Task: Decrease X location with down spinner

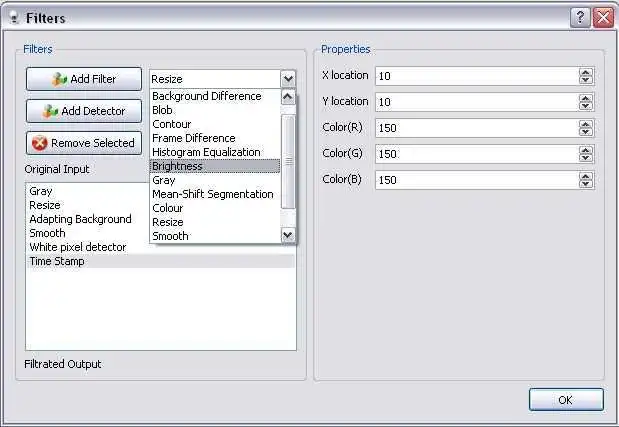Action: (586, 80)
